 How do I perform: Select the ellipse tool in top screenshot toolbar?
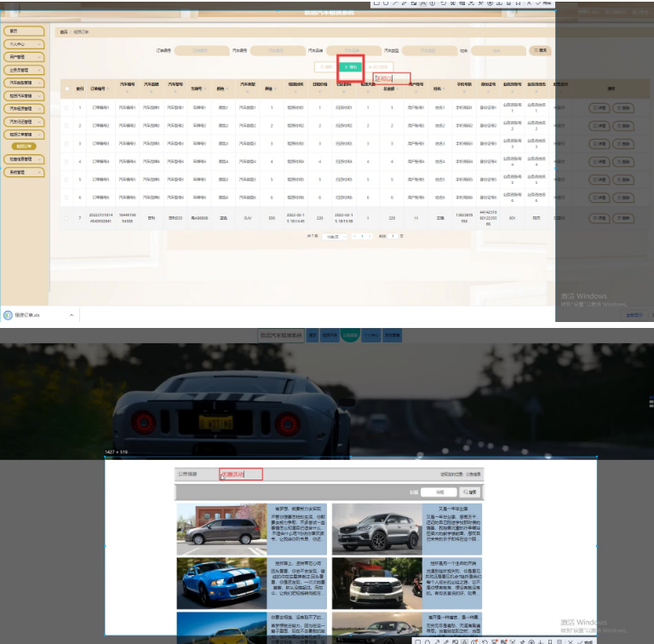pos(386,3)
